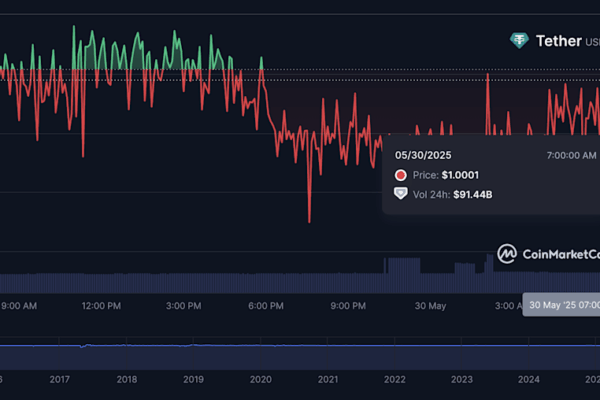
Task: Click the red Price dot in the tooltip
Action: point(401,175)
